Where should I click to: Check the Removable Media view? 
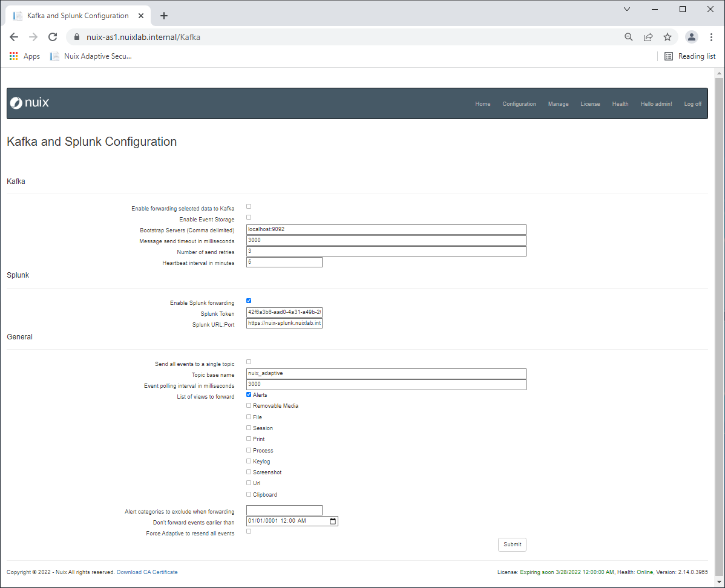[x=249, y=405]
